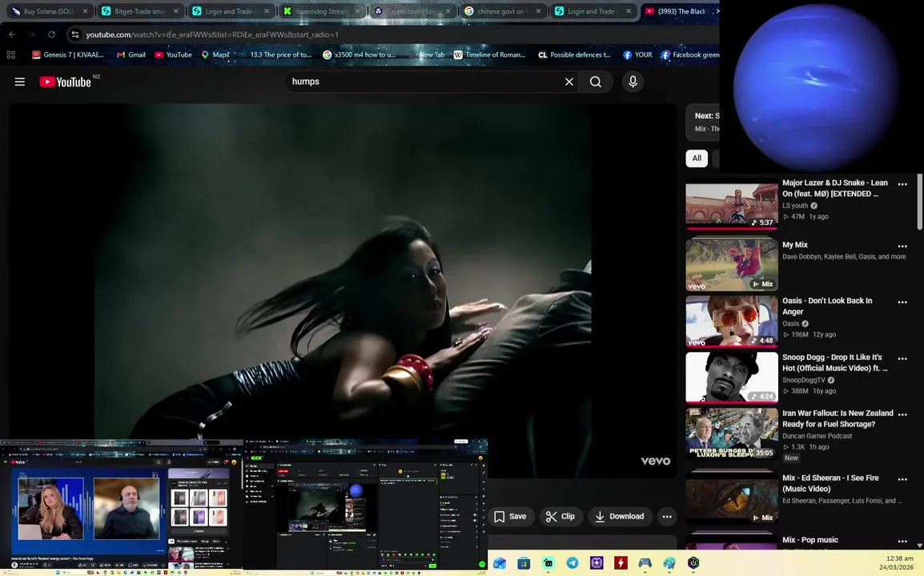This screenshot has height=576, width=924.
Task: Open more actions for Oasis video
Action: pos(902,302)
